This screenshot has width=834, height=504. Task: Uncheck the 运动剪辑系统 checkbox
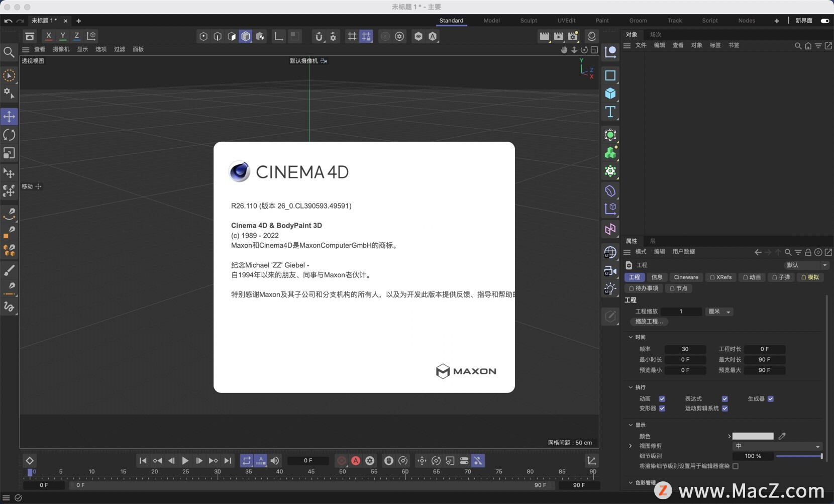[725, 409]
